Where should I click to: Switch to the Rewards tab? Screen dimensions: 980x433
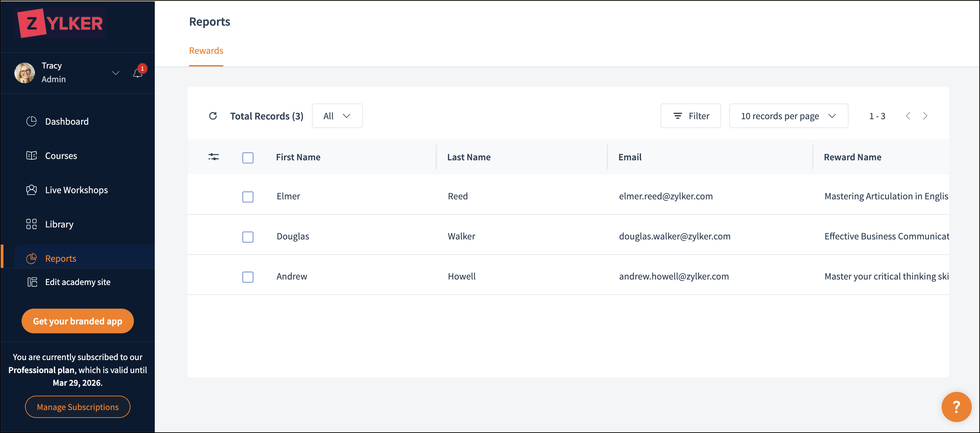coord(206,51)
